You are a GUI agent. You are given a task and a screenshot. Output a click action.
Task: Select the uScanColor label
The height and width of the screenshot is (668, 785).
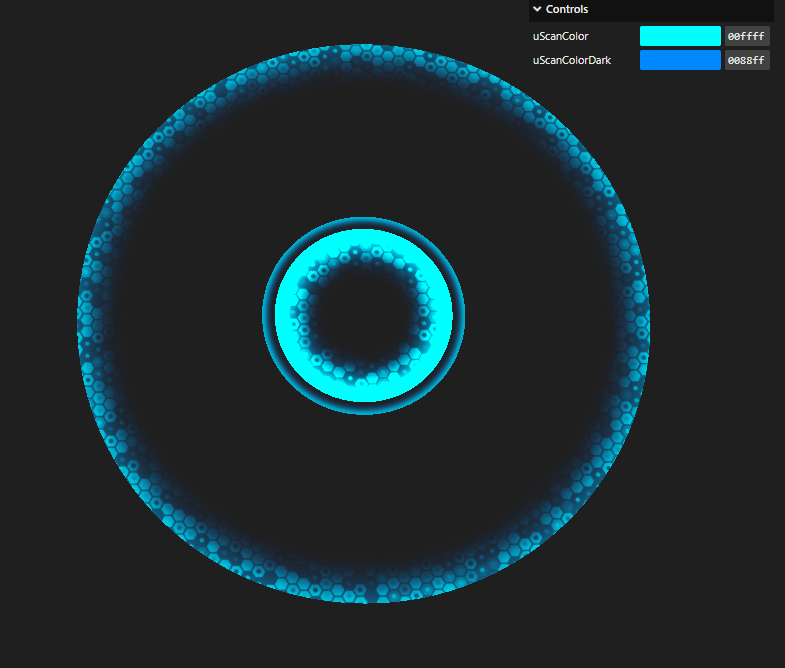click(560, 36)
